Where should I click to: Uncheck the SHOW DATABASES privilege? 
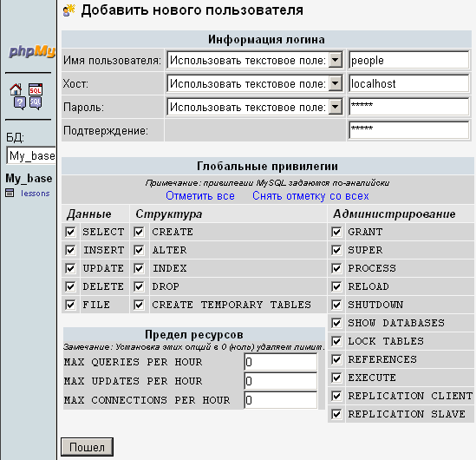[336, 323]
